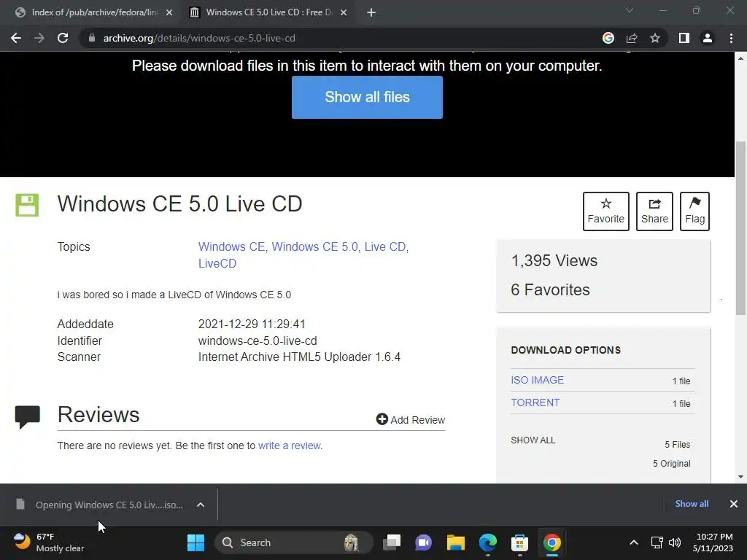Open a new browser tab
Screen dimensions: 747x560
tap(371, 12)
